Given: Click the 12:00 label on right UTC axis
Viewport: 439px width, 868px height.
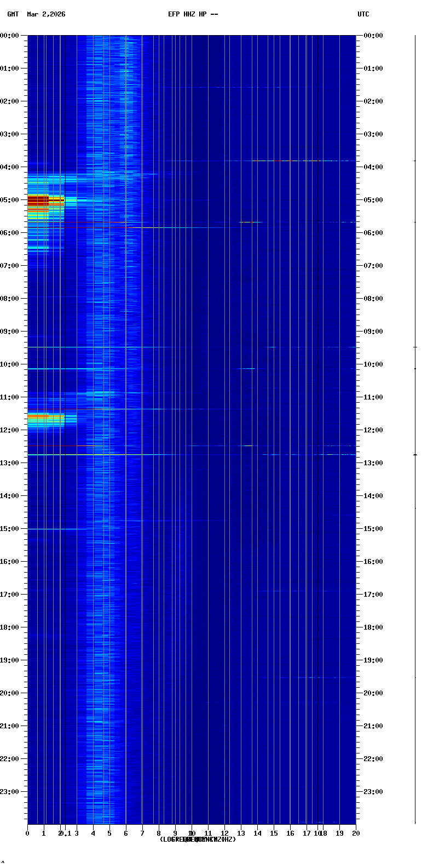Looking at the screenshot, I should pyautogui.click(x=373, y=430).
